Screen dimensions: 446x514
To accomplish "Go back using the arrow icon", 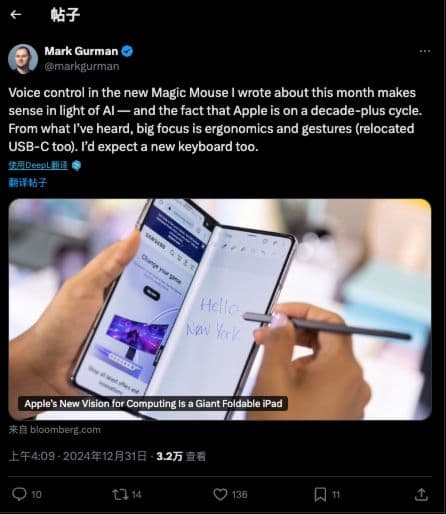I will 16,14.
